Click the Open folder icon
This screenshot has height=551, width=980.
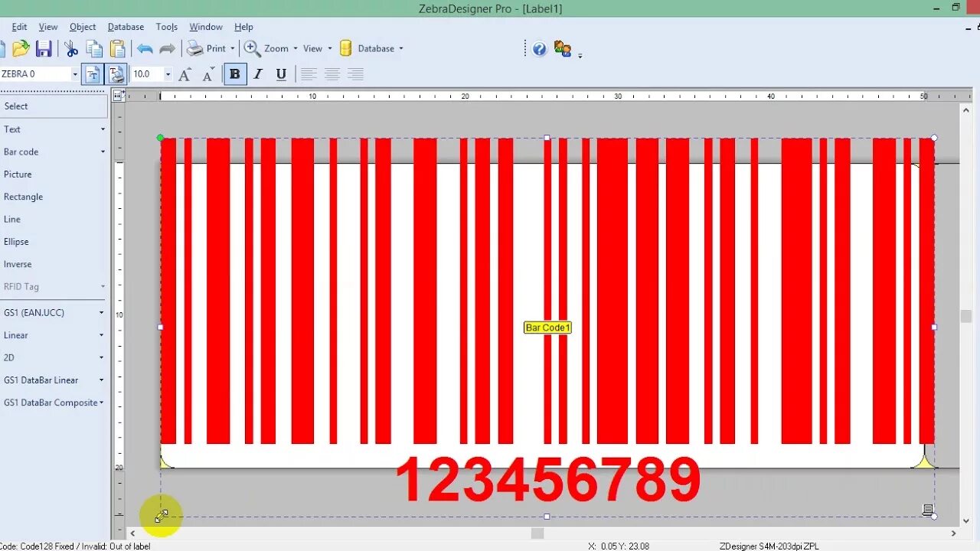pyautogui.click(x=21, y=49)
